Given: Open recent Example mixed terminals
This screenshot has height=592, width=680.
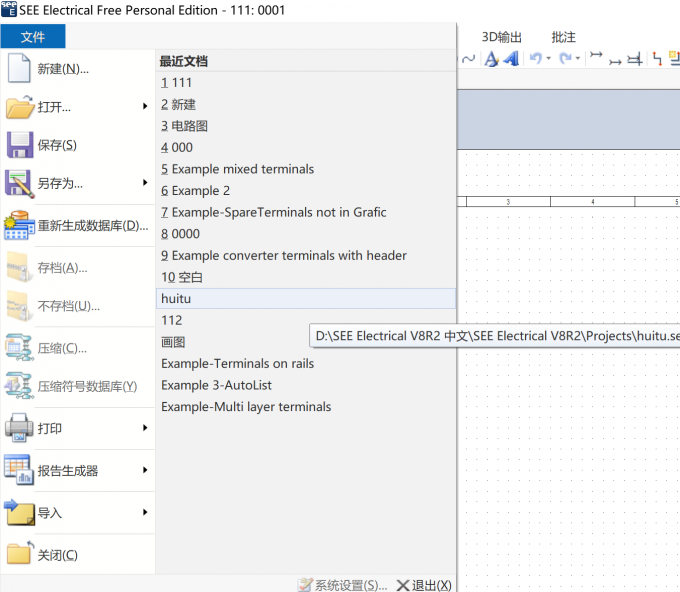Looking at the screenshot, I should coord(306,169).
